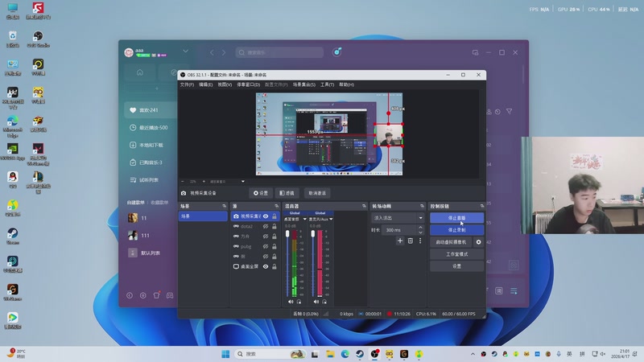The image size is (644, 362).
Task: Open the 工具(T) menu in OBS
Action: (x=327, y=84)
